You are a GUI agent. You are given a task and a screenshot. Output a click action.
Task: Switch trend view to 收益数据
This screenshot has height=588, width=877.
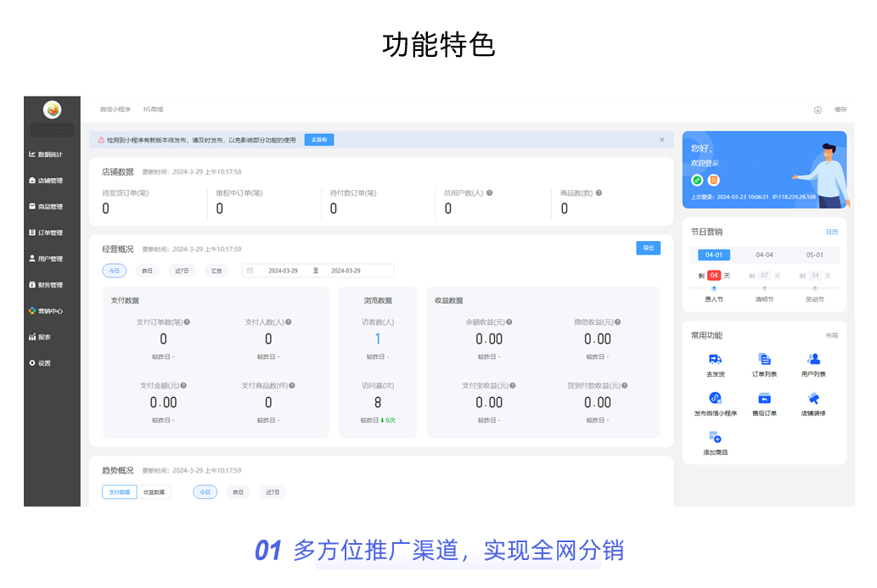[154, 492]
